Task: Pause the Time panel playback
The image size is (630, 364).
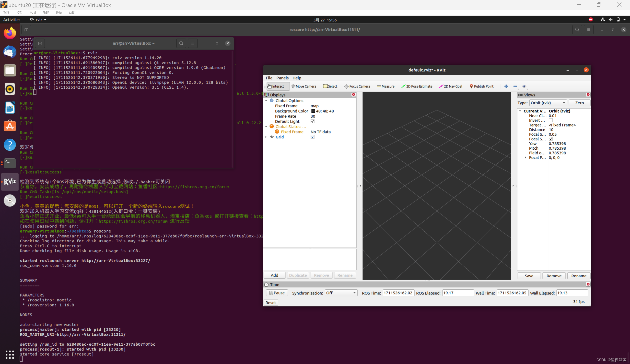Action: (276, 293)
